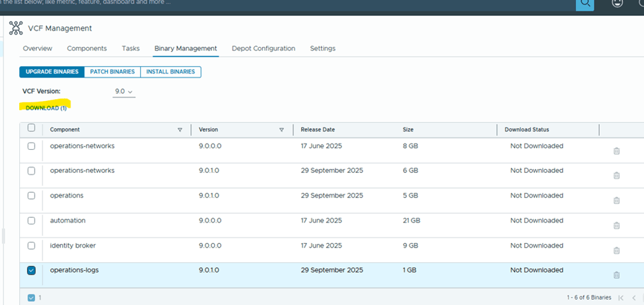
Task: Click the VCF Management network icon
Action: 16,28
